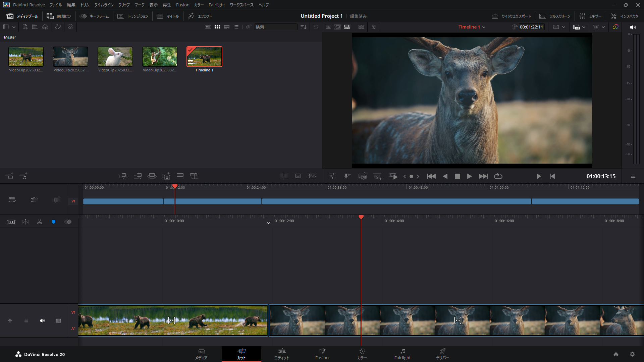
Task: Select the razor/split clip scissors tool
Action: 40,222
